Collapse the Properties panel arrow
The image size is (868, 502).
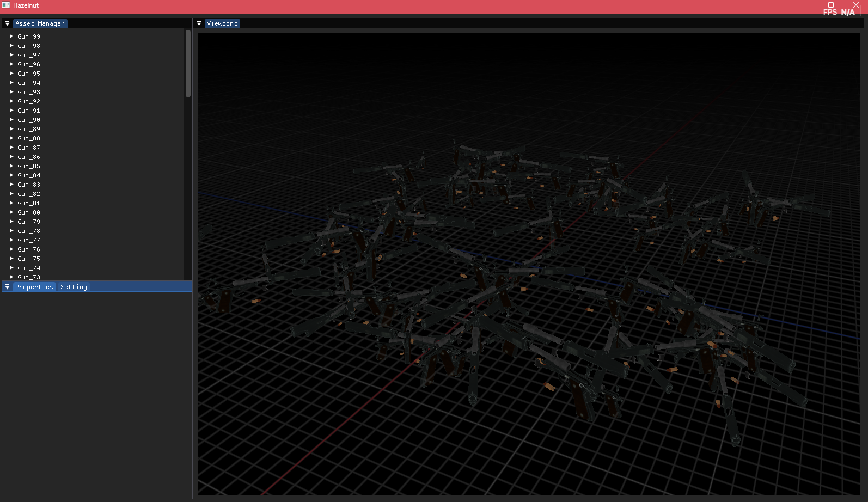pos(7,287)
